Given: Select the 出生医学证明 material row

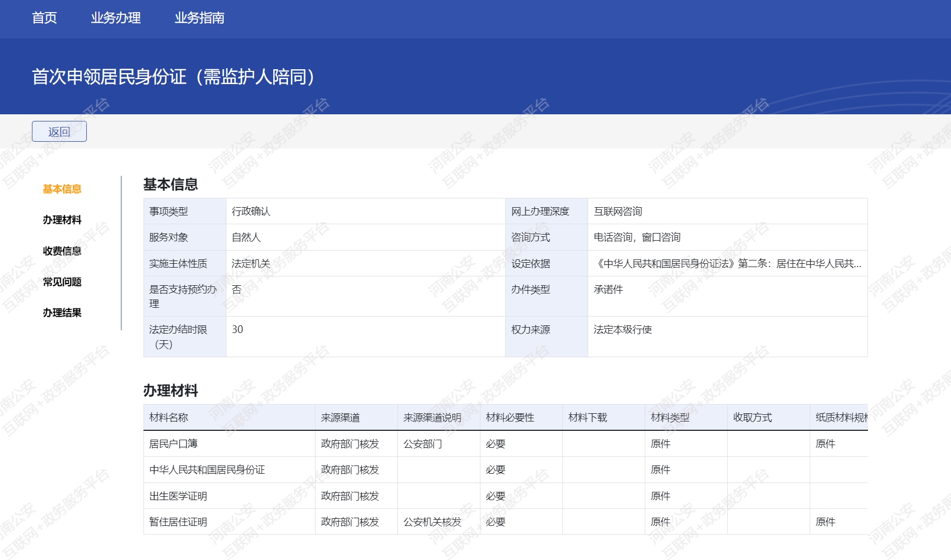Looking at the screenshot, I should pyautogui.click(x=178, y=496).
